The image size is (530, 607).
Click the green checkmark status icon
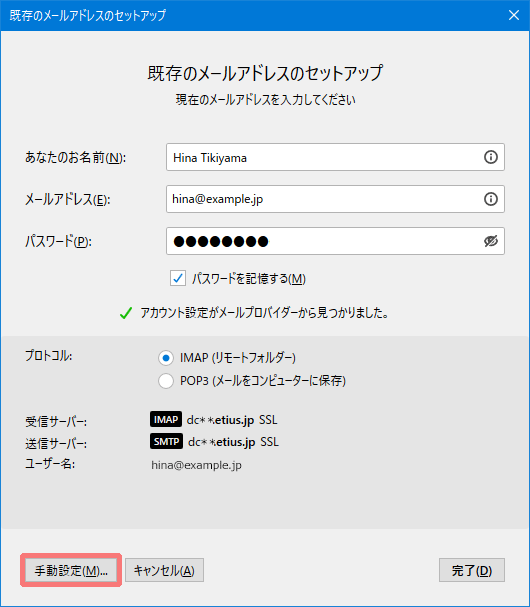coord(126,313)
